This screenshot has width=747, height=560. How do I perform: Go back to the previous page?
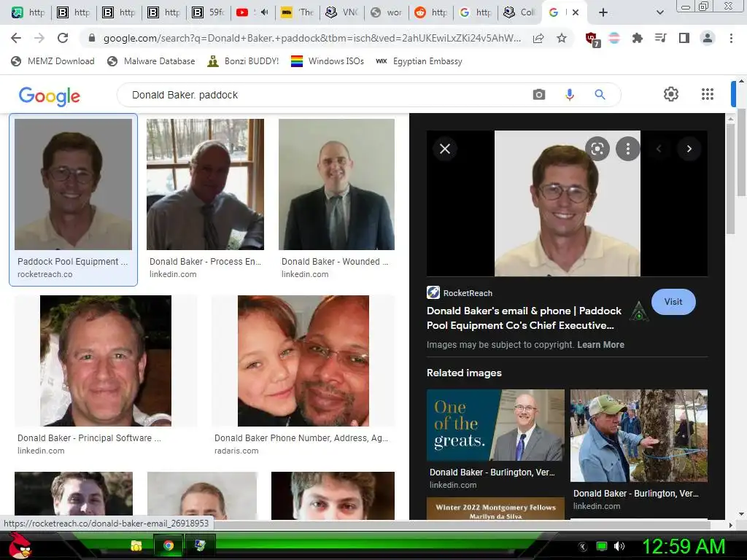16,38
